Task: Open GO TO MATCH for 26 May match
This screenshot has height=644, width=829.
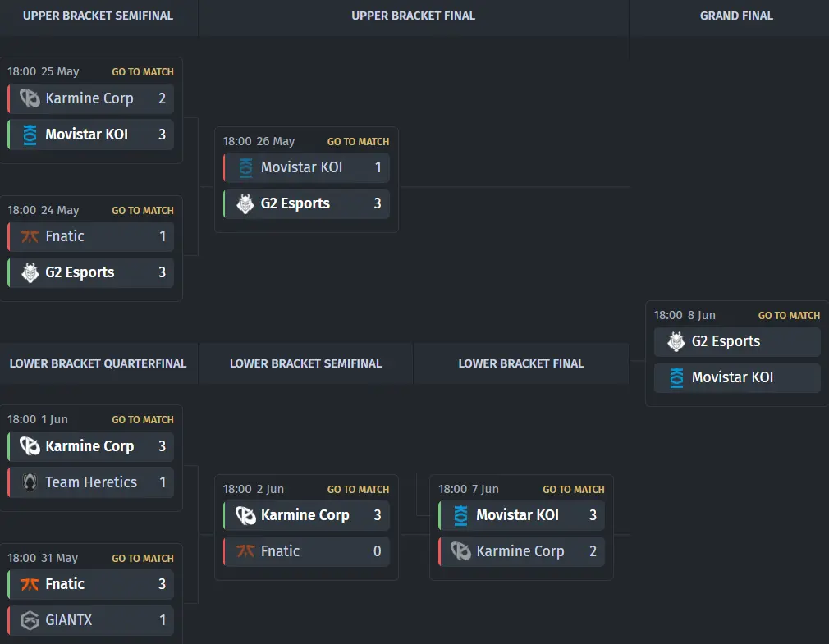Action: pos(358,142)
